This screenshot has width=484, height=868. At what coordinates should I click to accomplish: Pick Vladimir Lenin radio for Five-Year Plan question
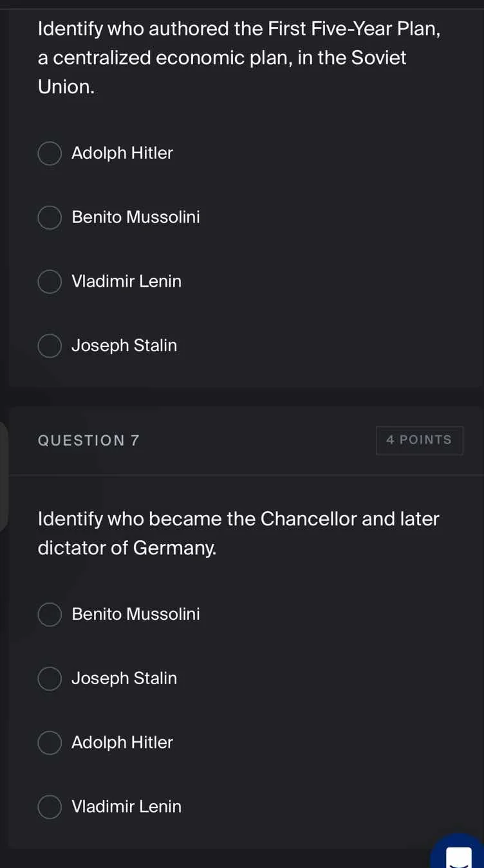(50, 282)
